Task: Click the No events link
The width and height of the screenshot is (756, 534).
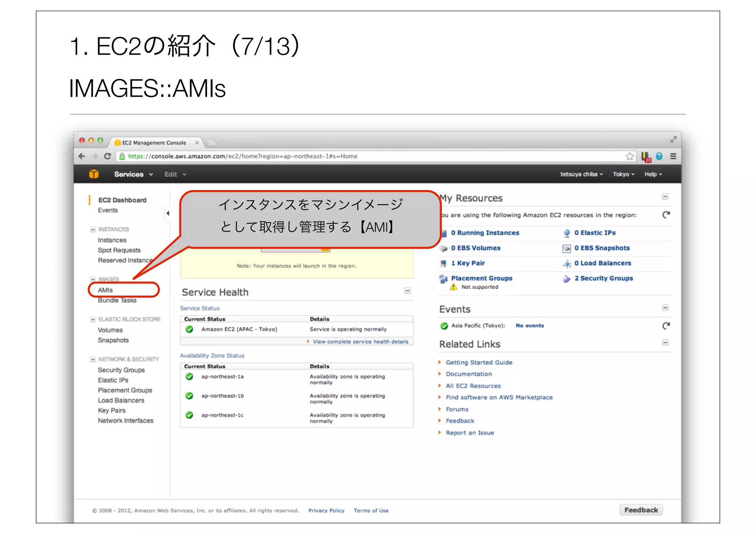Action: pos(530,325)
